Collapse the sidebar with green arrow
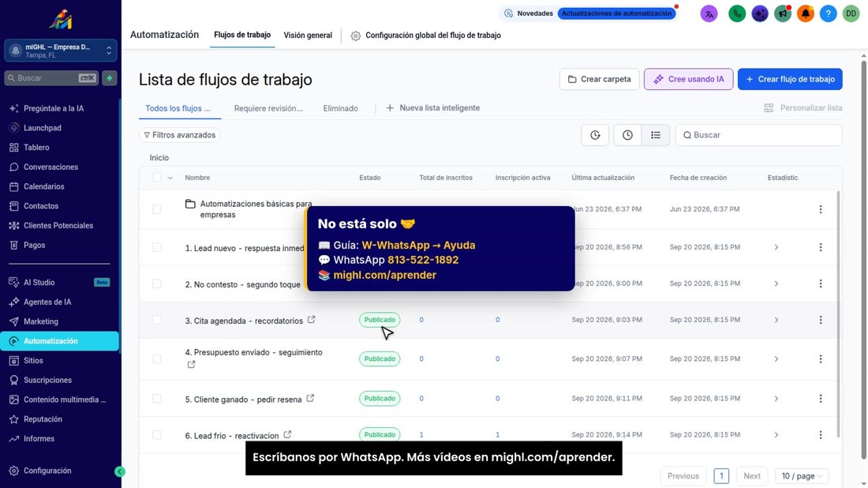The image size is (868, 488). click(120, 471)
